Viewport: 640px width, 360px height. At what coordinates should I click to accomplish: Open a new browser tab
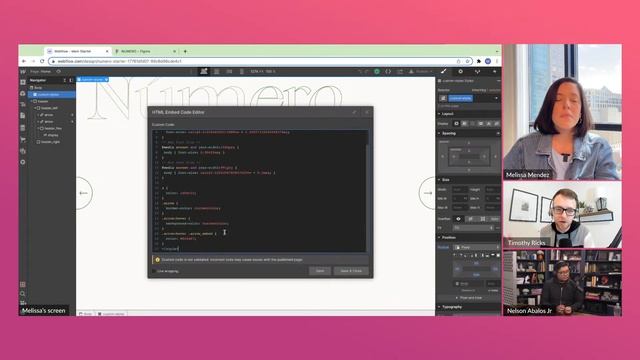click(185, 51)
